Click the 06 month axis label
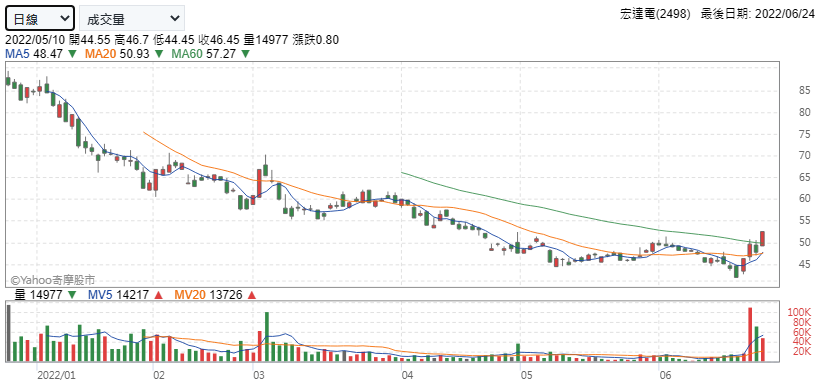 point(664,376)
